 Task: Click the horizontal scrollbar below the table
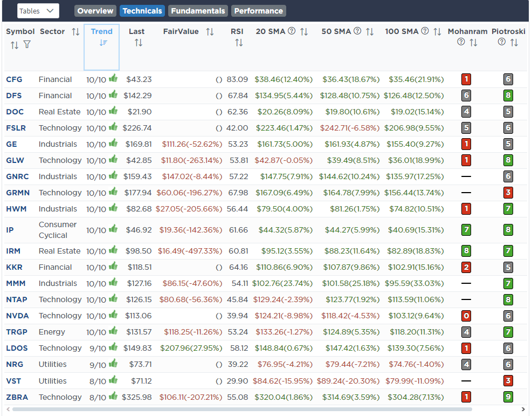click(x=243, y=409)
